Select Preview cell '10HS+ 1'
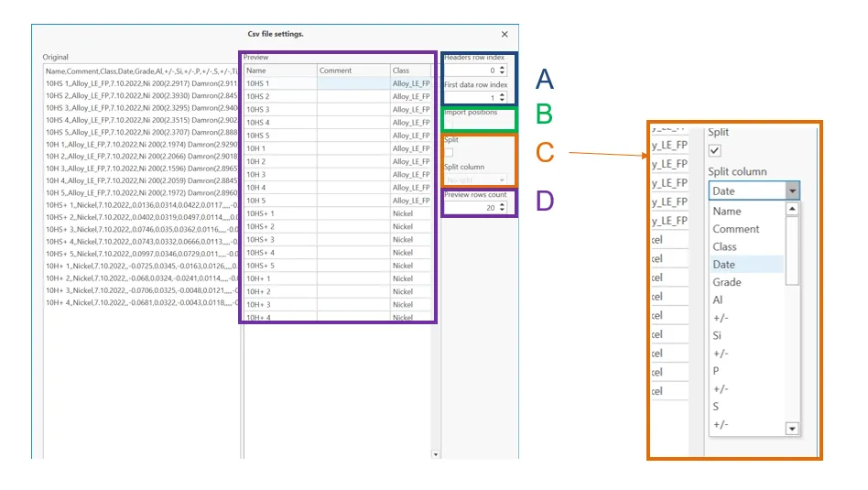This screenshot has height=490, width=868. tap(280, 213)
